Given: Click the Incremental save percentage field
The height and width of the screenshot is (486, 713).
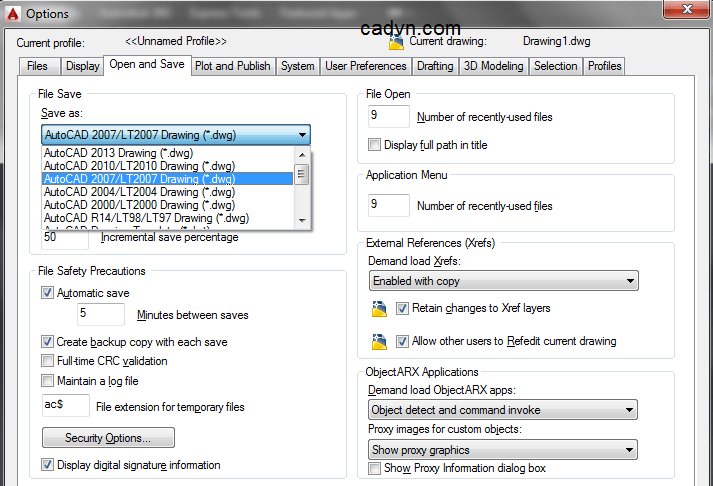Looking at the screenshot, I should tap(65, 238).
